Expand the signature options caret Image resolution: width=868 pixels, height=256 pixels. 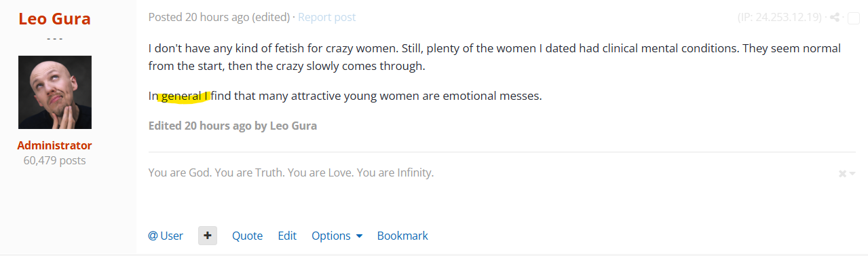(852, 174)
